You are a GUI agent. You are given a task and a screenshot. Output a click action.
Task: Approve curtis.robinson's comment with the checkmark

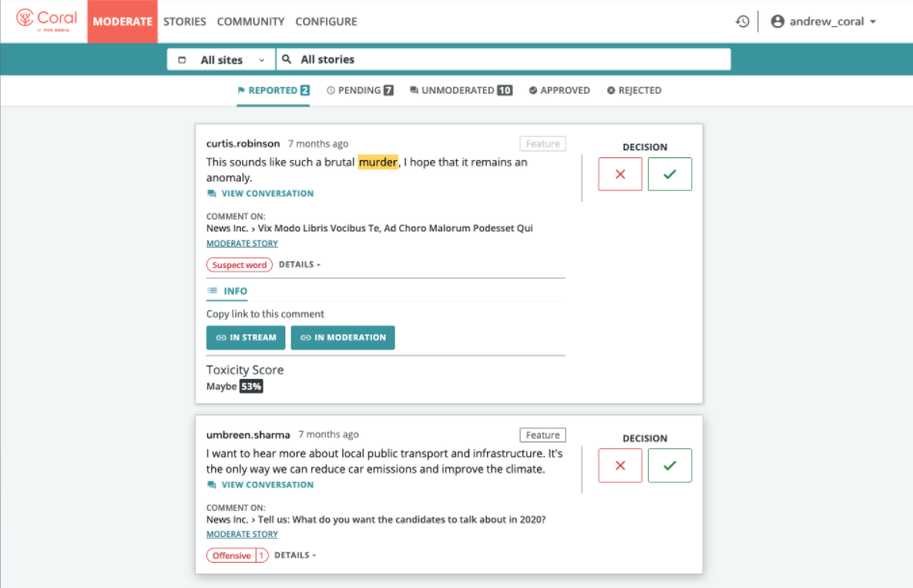pyautogui.click(x=670, y=174)
